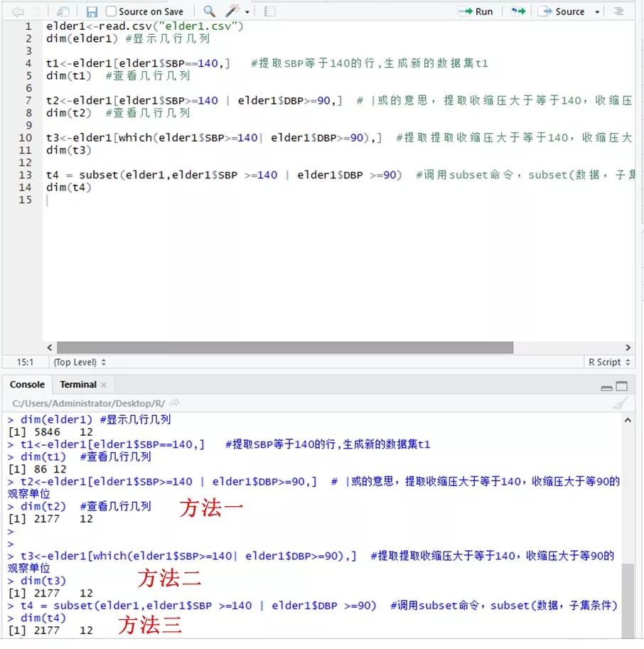Re-run the previous code region
The width and height of the screenshot is (644, 649).
click(x=518, y=11)
